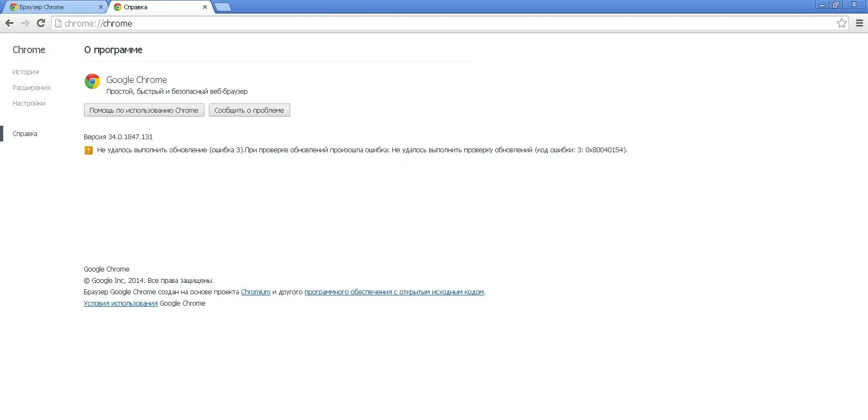Switch to the "Браузер Chrome" tab
868x420 pixels.
55,7
